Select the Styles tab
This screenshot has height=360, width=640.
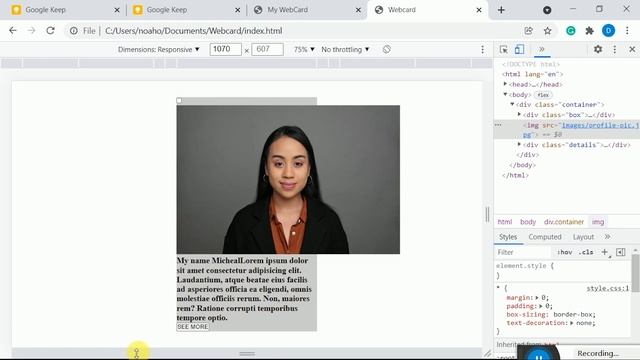(x=508, y=237)
